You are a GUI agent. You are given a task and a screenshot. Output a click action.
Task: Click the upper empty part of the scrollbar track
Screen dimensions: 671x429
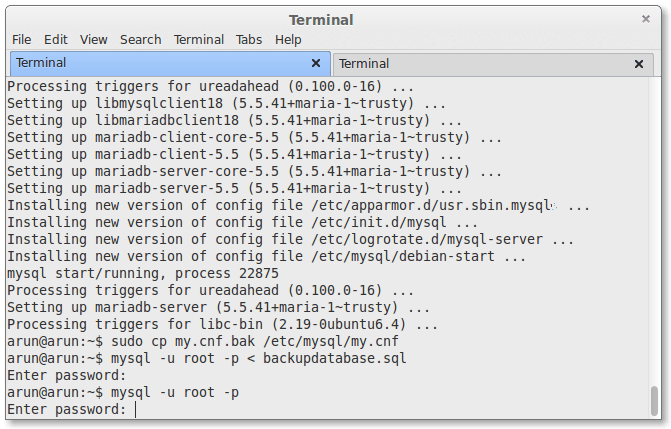pos(654,200)
